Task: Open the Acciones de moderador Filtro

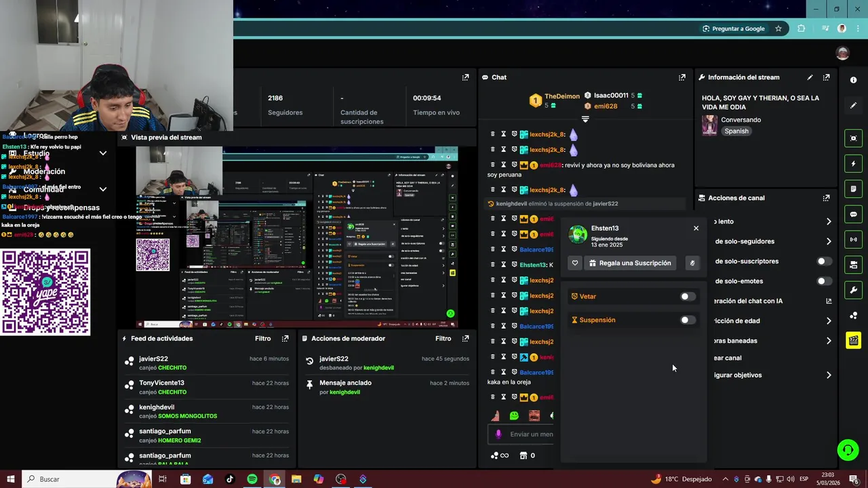Action: click(443, 338)
